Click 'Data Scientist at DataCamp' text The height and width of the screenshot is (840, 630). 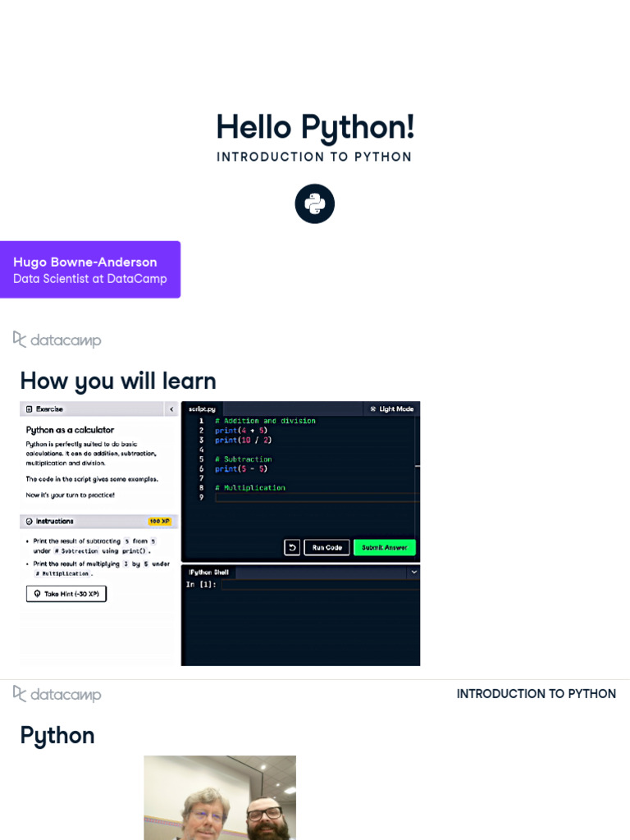tap(90, 279)
